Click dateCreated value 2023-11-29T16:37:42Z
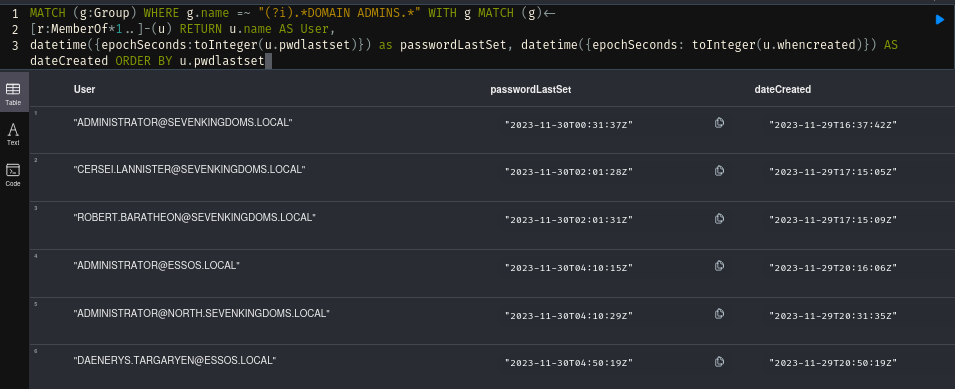The image size is (955, 389). click(833, 125)
